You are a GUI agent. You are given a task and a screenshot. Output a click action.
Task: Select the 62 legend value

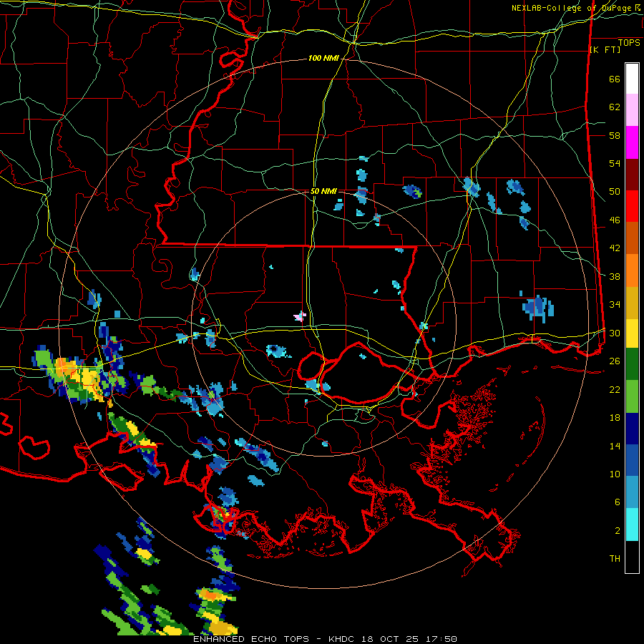615,107
